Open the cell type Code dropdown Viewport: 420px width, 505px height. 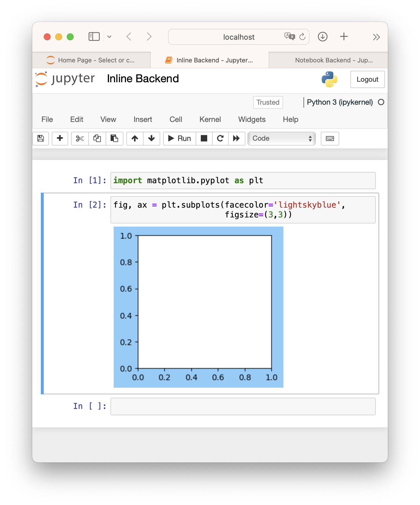coord(281,139)
